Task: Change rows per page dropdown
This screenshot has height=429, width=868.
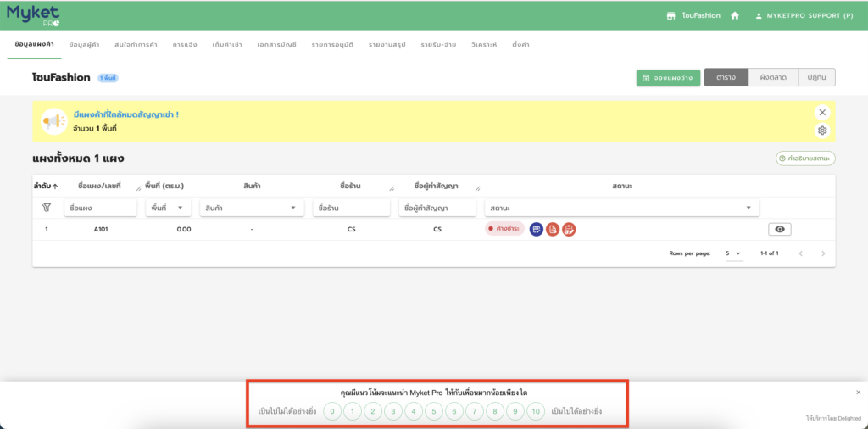Action: point(733,253)
